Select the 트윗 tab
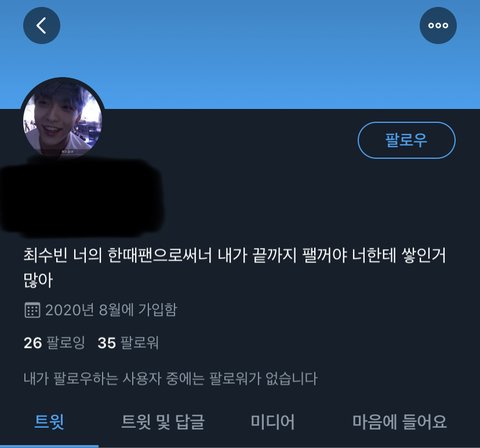480x448 pixels. click(49, 422)
